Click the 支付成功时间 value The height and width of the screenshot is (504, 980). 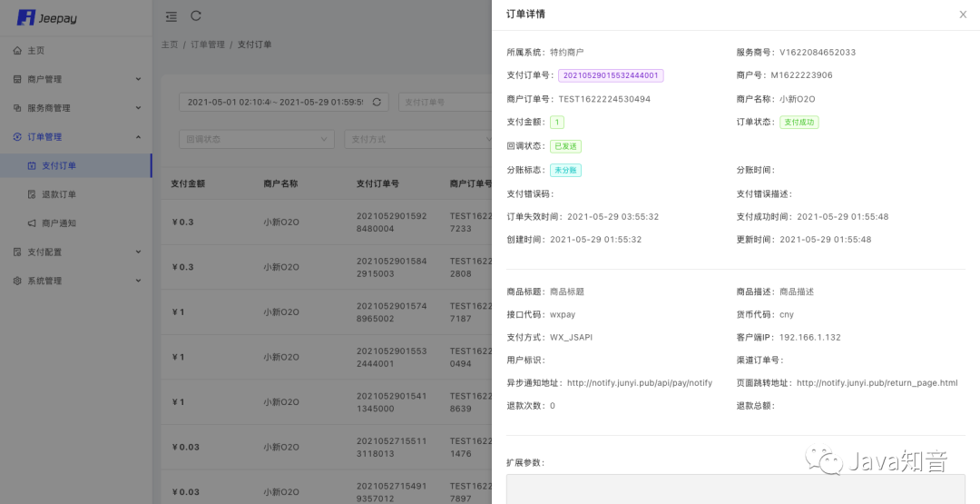point(842,217)
